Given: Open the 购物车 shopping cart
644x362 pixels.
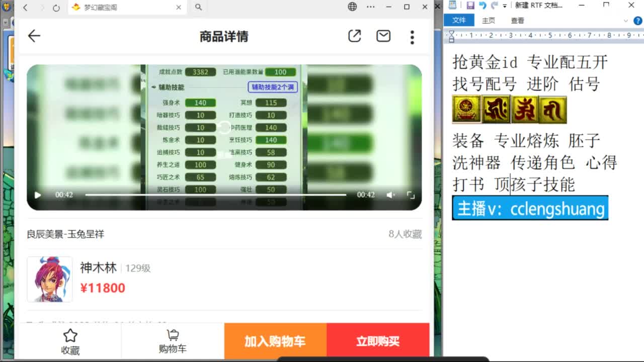Looking at the screenshot, I should pos(173,342).
